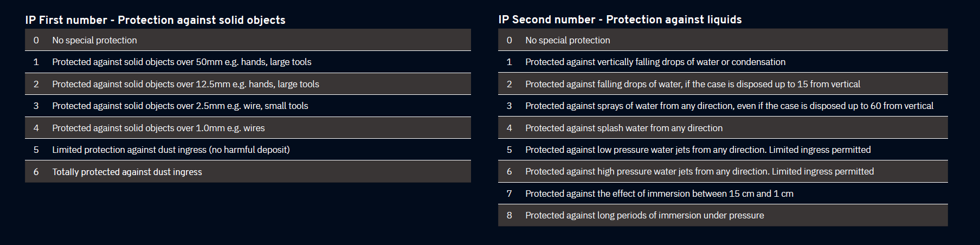Click 'vertically falling drops of water' row
Image resolution: width=980 pixels, height=245 pixels.
pos(655,62)
